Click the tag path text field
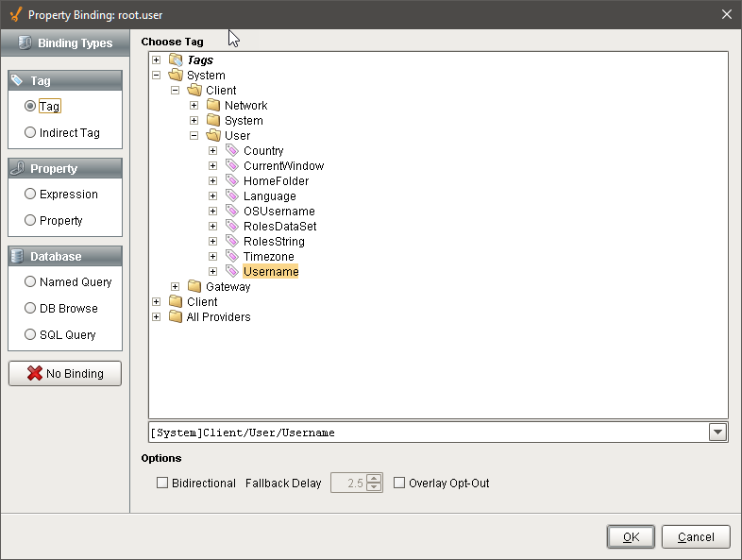Image resolution: width=742 pixels, height=560 pixels. click(x=429, y=433)
